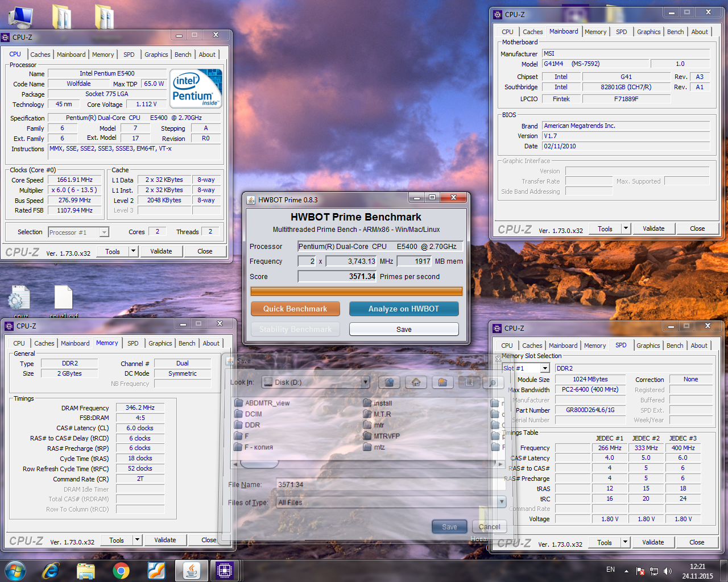
Task: Click the '346.2 MHz' DRAM Frequency value
Action: [x=140, y=408]
